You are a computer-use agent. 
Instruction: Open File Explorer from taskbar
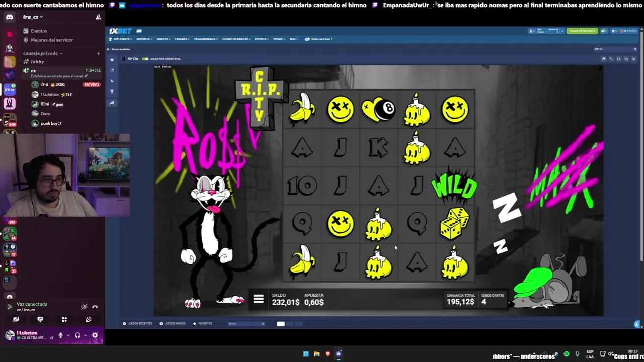[317, 354]
